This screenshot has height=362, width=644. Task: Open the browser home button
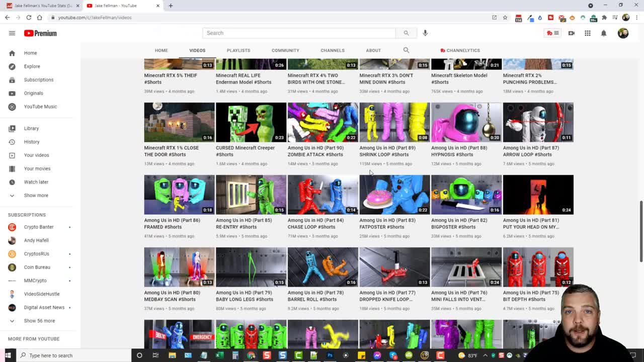coord(39,18)
